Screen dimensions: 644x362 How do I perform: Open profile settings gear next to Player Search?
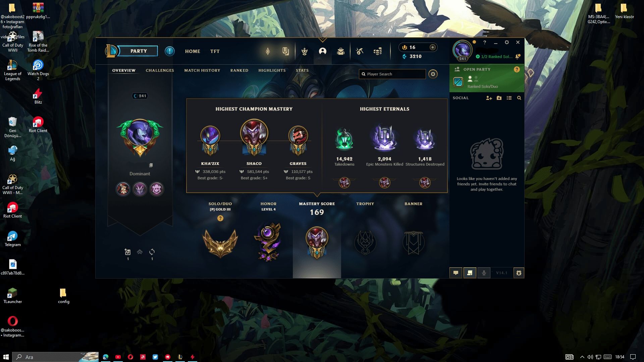click(x=433, y=74)
